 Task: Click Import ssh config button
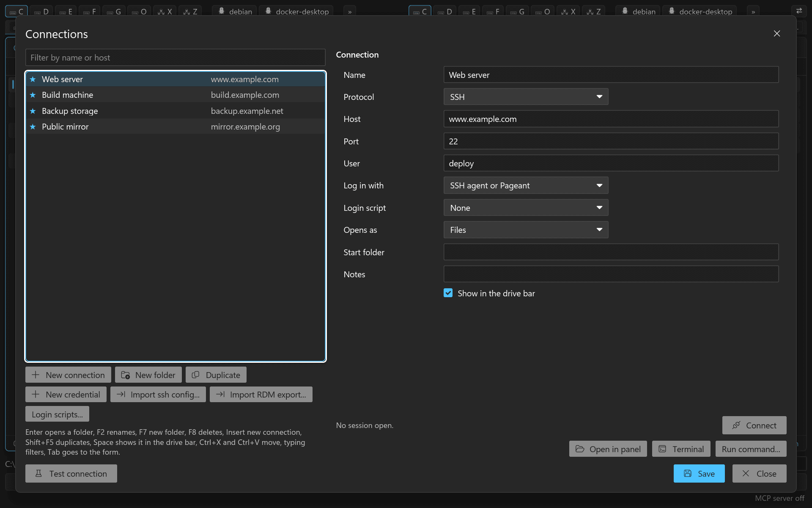(x=158, y=395)
